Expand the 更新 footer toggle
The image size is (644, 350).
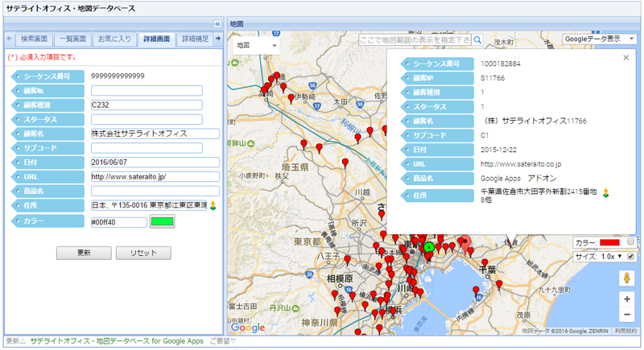(15, 341)
